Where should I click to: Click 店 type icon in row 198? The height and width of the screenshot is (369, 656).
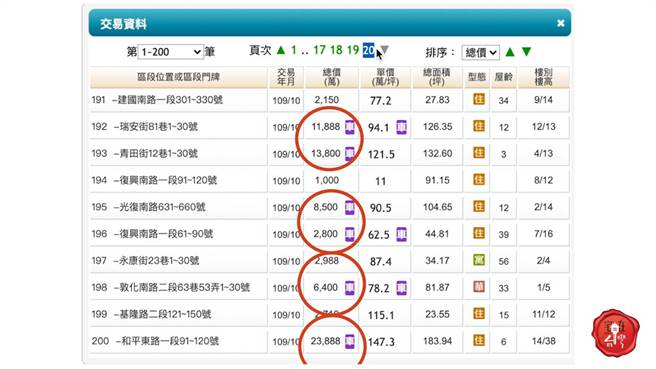coord(479,287)
